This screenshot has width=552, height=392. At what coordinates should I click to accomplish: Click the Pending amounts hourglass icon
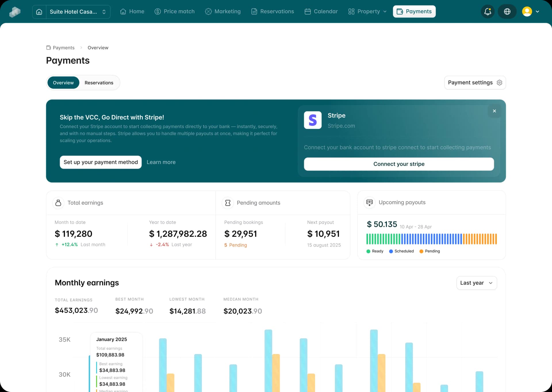(x=228, y=203)
